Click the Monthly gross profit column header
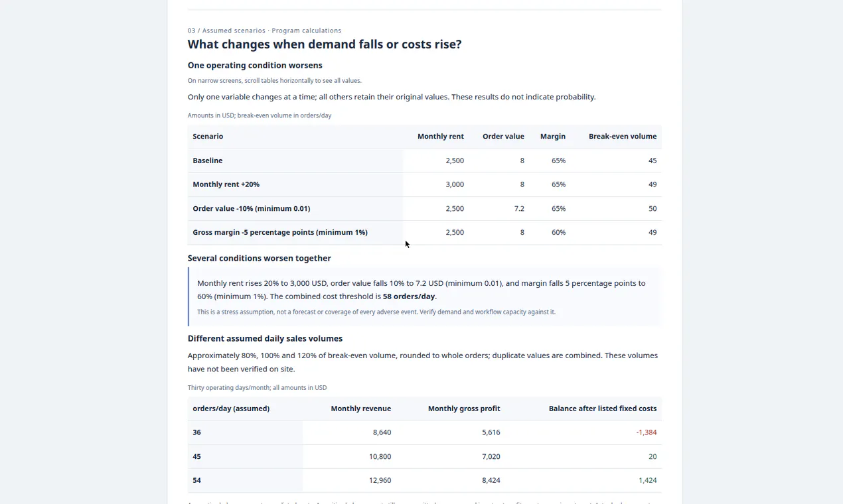Image resolution: width=843 pixels, height=504 pixels. (464, 409)
